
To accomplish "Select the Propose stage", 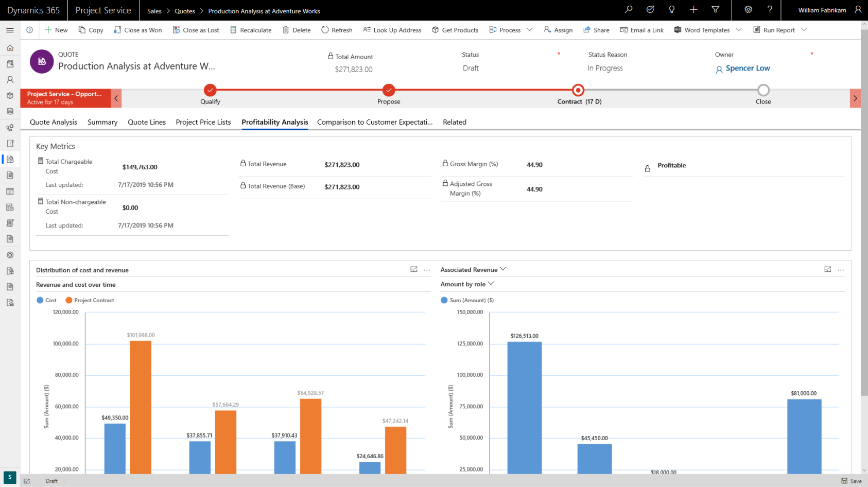I will [x=389, y=90].
